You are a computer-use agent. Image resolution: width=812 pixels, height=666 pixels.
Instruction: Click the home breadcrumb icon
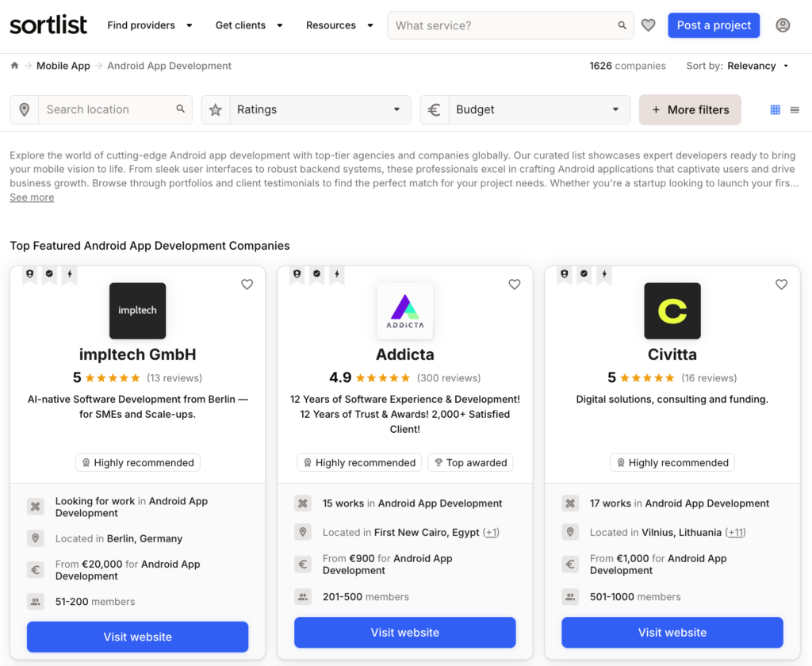coord(14,66)
